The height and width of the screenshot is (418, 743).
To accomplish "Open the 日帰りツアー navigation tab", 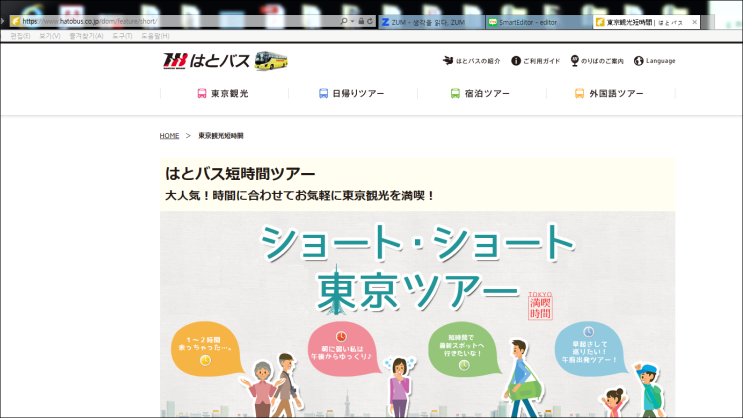I will 352,93.
